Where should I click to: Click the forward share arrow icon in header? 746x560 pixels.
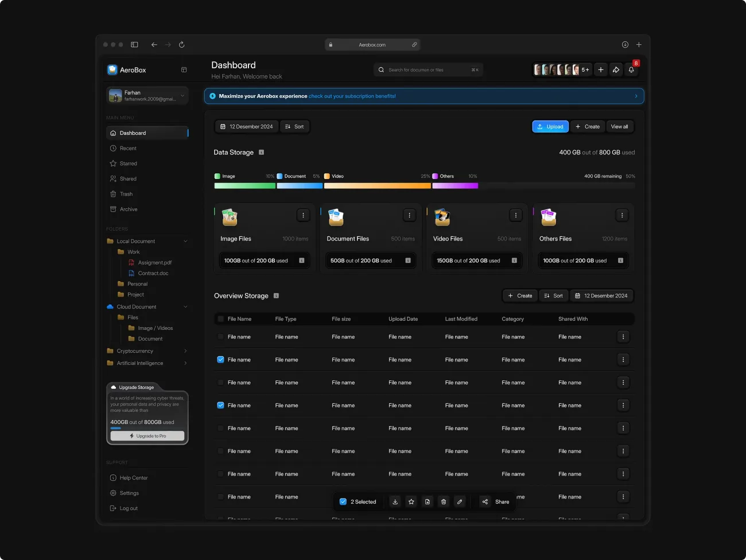pyautogui.click(x=616, y=69)
